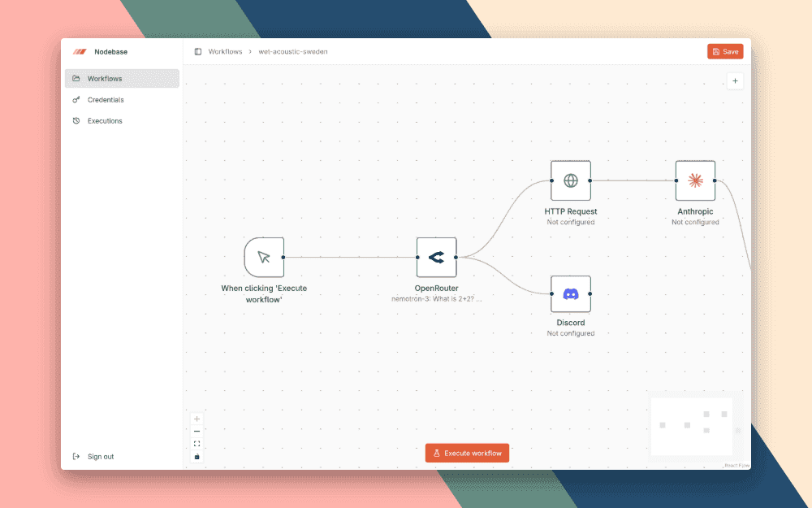Select the Anthropic node icon
This screenshot has width=812, height=508.
tap(696, 180)
